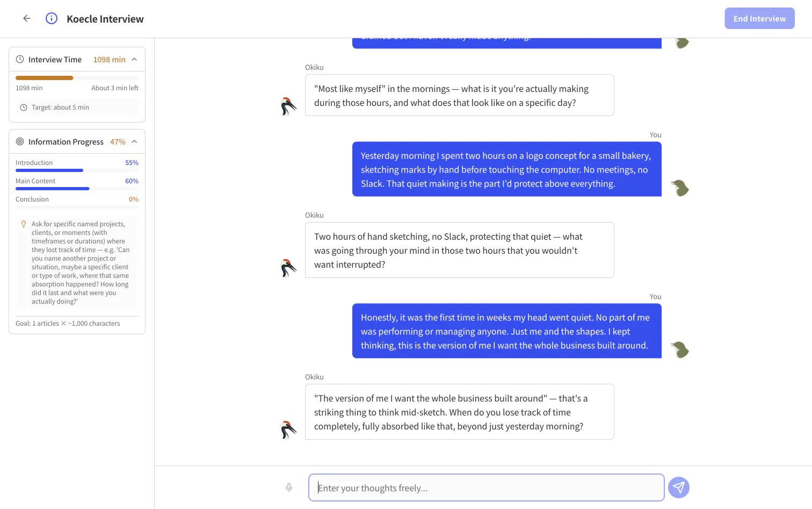Click the clock icon beside Interview Time
Screen dimensions: 812x509
click(x=20, y=59)
